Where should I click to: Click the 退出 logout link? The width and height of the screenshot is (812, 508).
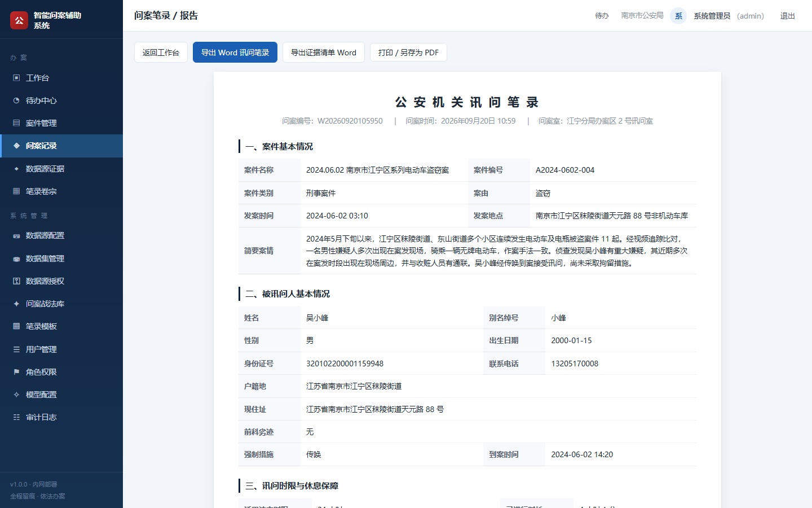pos(787,16)
